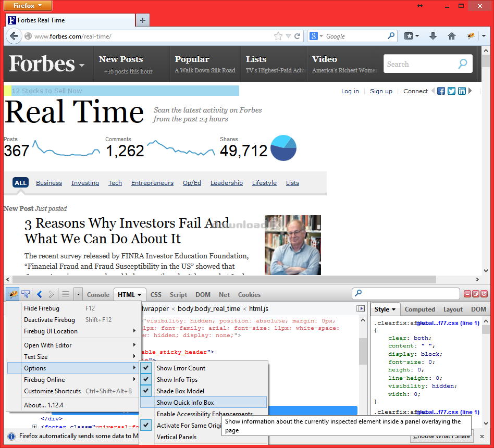This screenshot has height=448, width=494.
Task: Click the Firebug icon in Firefox toolbar
Action: (x=471, y=36)
